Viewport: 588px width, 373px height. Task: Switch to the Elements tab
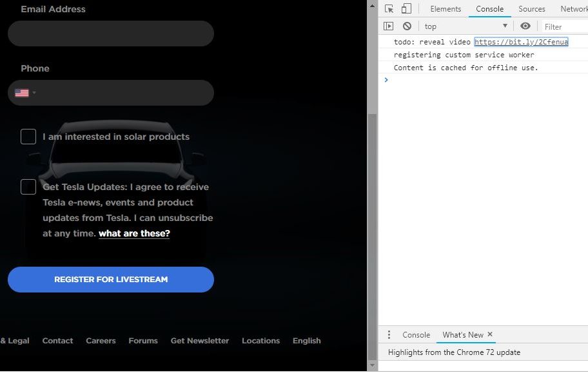click(446, 8)
